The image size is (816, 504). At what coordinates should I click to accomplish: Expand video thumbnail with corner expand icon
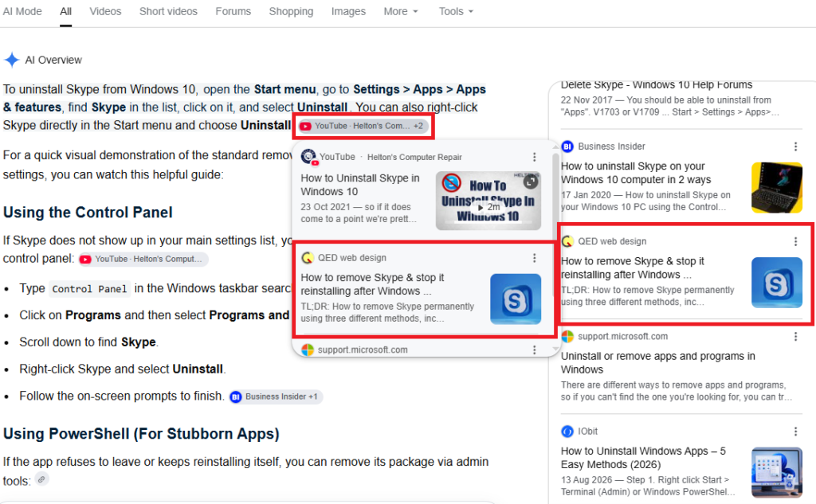pos(530,182)
